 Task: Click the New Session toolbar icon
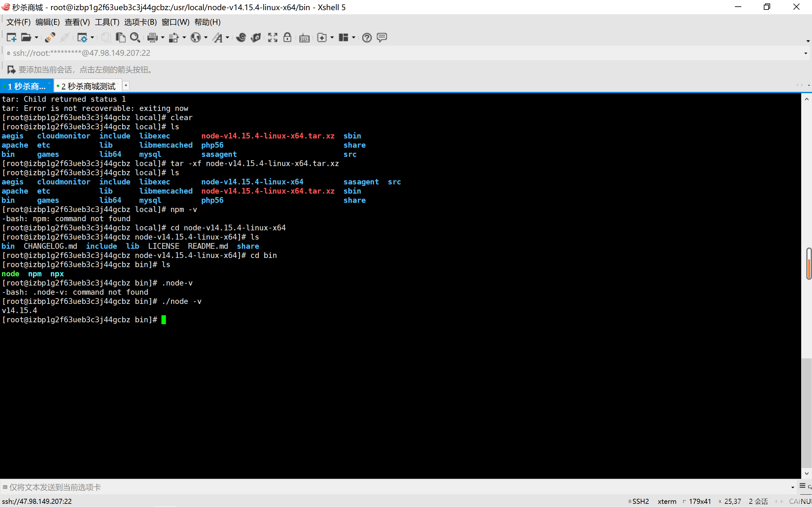click(x=11, y=38)
